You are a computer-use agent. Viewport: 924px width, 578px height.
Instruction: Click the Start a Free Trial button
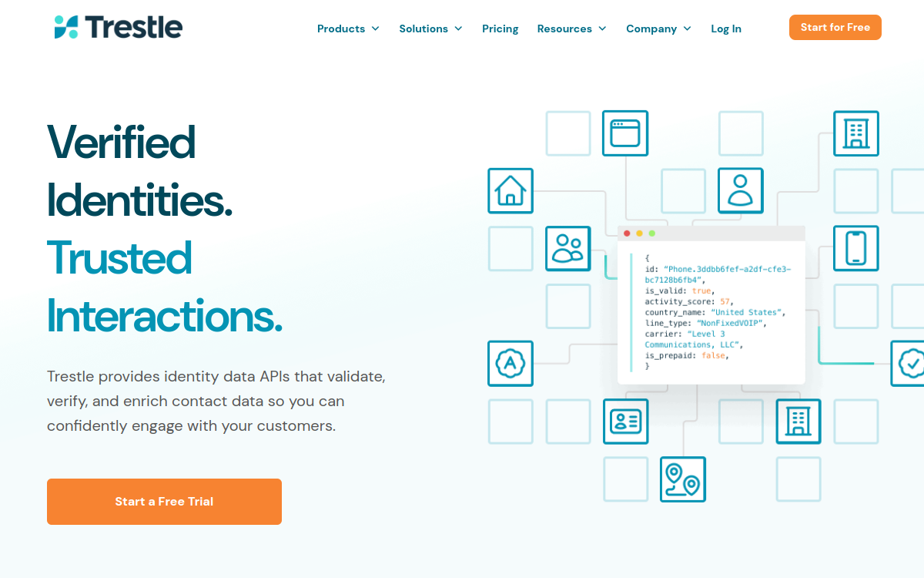tap(164, 502)
